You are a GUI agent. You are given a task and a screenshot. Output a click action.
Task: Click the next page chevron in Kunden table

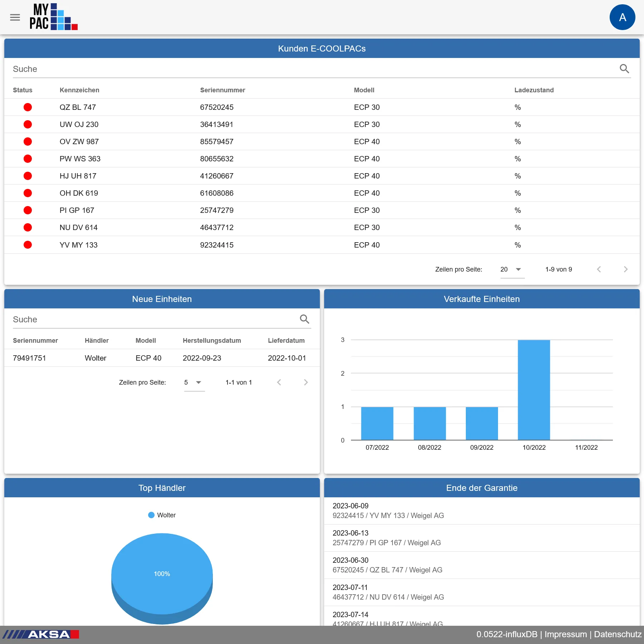click(626, 269)
